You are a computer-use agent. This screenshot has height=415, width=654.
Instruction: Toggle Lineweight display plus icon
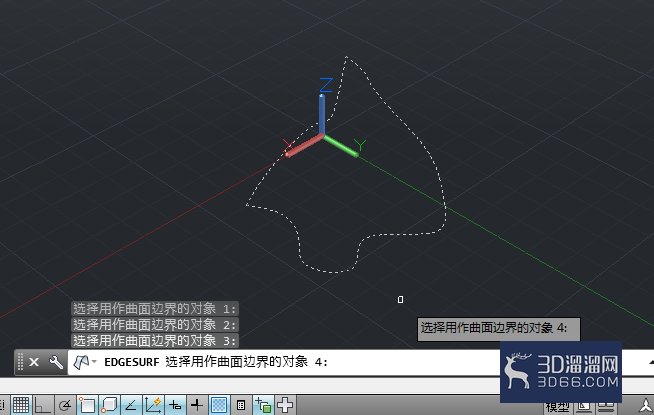click(197, 405)
